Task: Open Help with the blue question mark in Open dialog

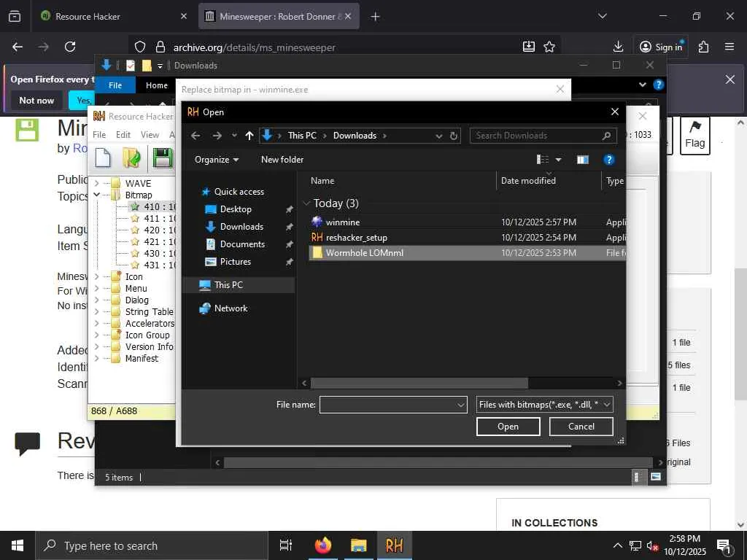Action: coord(609,160)
